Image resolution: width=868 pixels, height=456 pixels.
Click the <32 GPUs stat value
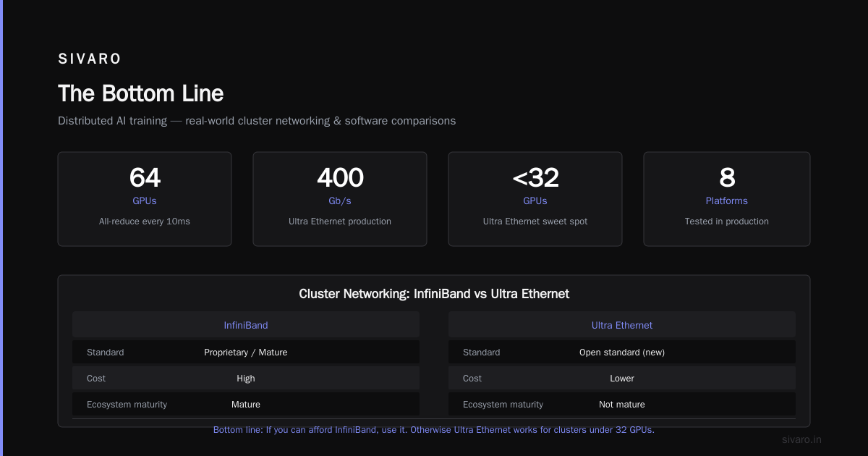tap(535, 177)
